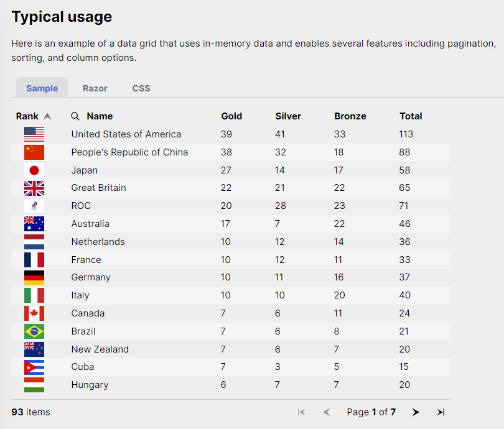Image resolution: width=504 pixels, height=429 pixels.
Task: Click the New Zealand flag icon
Action: (x=34, y=349)
